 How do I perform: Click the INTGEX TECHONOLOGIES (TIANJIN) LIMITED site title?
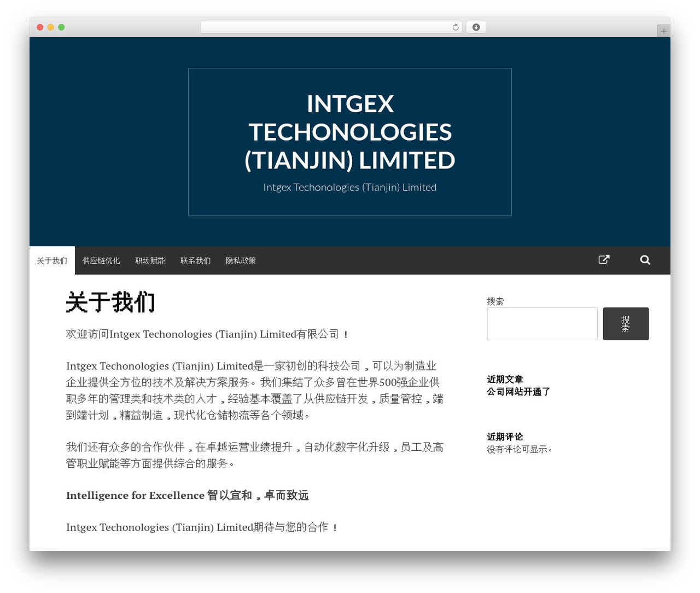(x=350, y=132)
